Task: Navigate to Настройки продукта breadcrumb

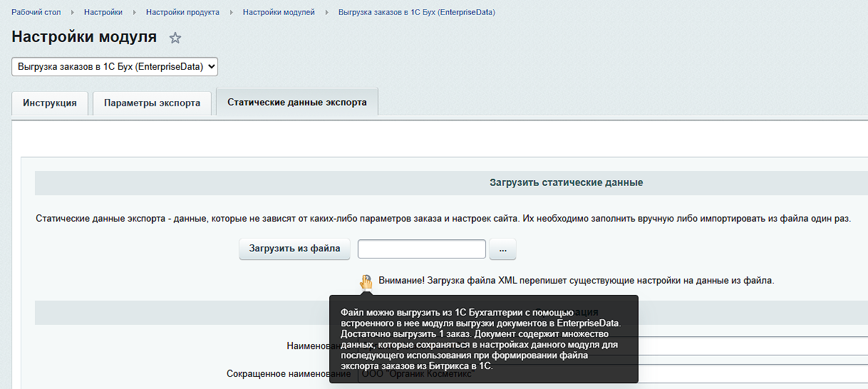Action: pyautogui.click(x=182, y=13)
